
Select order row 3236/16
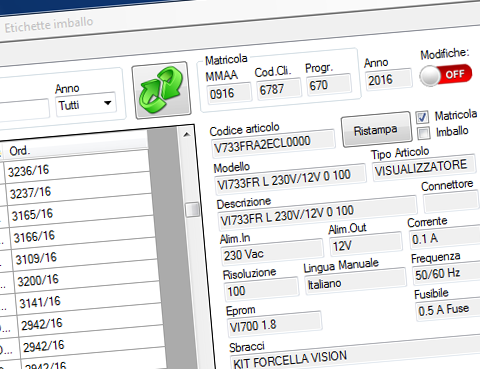pyautogui.click(x=77, y=168)
